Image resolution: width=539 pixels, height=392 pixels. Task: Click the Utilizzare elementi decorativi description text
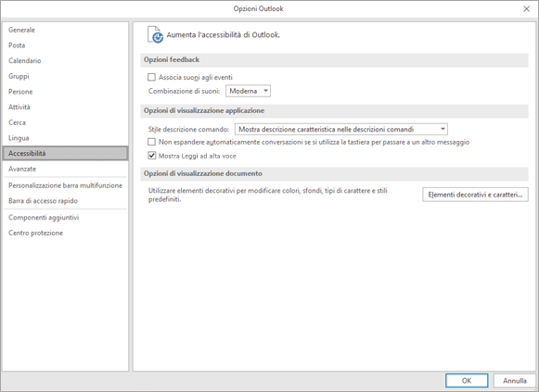[268, 195]
